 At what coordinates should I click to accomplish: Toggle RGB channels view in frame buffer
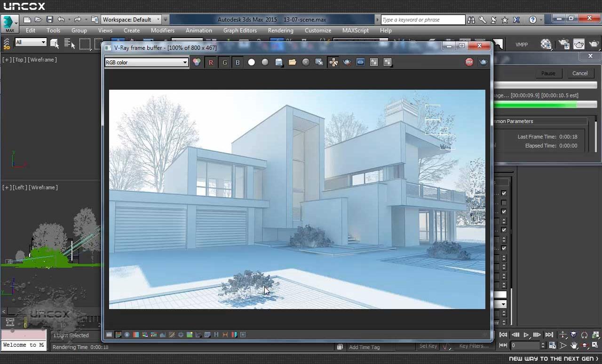coord(197,62)
